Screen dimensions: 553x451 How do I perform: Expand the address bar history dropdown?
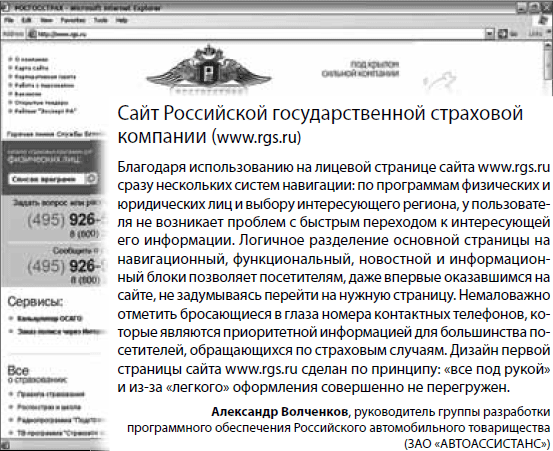[490, 34]
